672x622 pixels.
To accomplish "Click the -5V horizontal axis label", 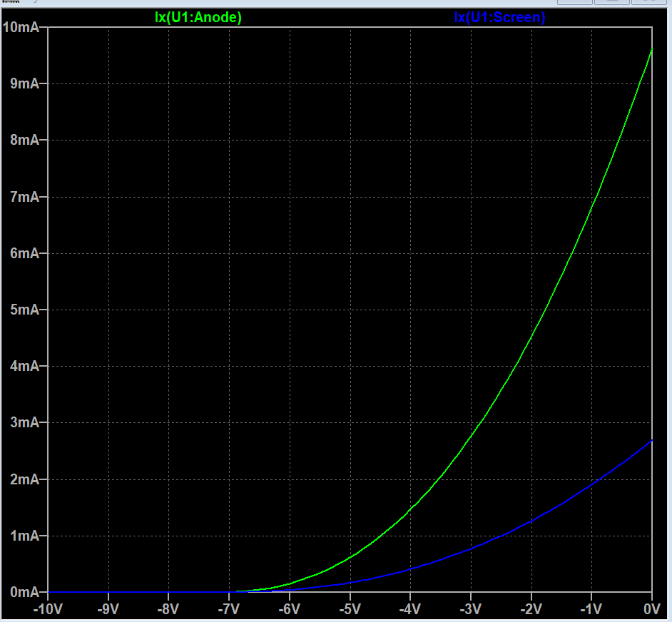I will pyautogui.click(x=350, y=609).
